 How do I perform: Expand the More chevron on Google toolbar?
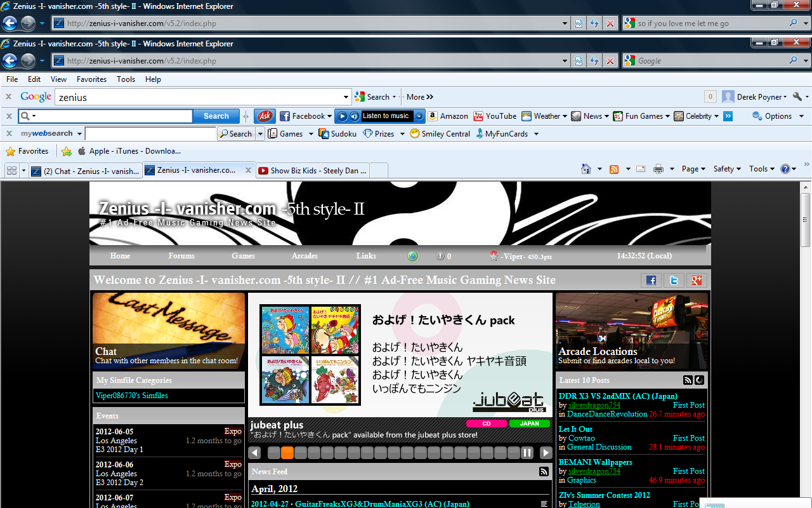click(429, 97)
